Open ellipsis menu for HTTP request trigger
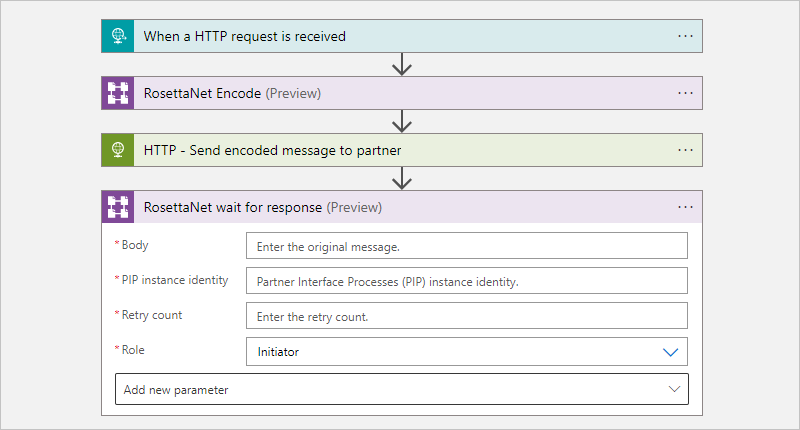Viewport: 800px width, 430px height. (685, 36)
